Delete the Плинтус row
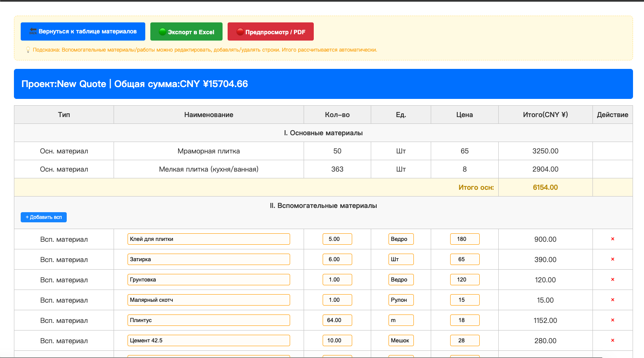Viewport: 644px width, 358px height. pos(612,320)
